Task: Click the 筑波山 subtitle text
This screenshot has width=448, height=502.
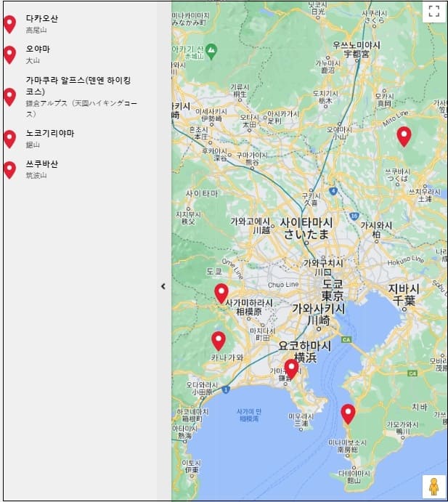Action: click(36, 176)
